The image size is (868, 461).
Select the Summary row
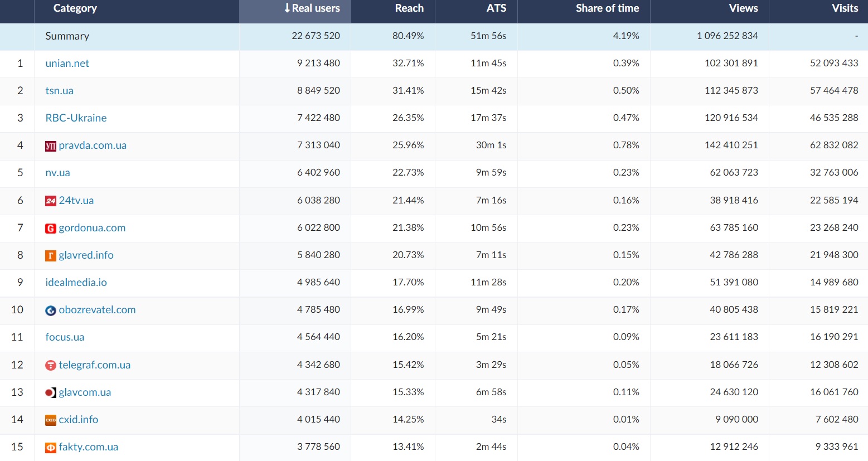tap(67, 36)
